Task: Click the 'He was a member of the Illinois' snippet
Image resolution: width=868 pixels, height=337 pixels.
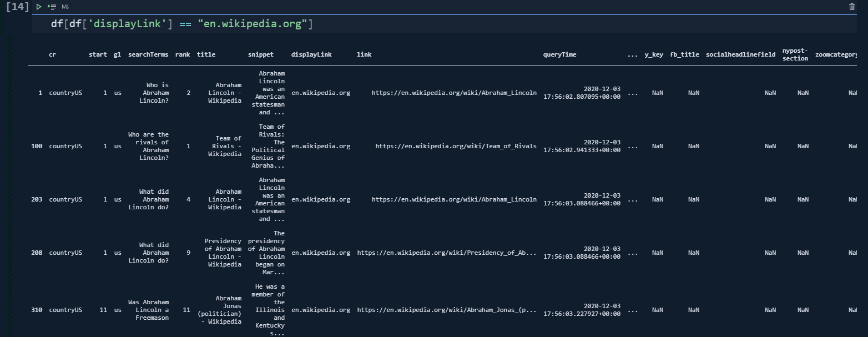Action: (268, 310)
